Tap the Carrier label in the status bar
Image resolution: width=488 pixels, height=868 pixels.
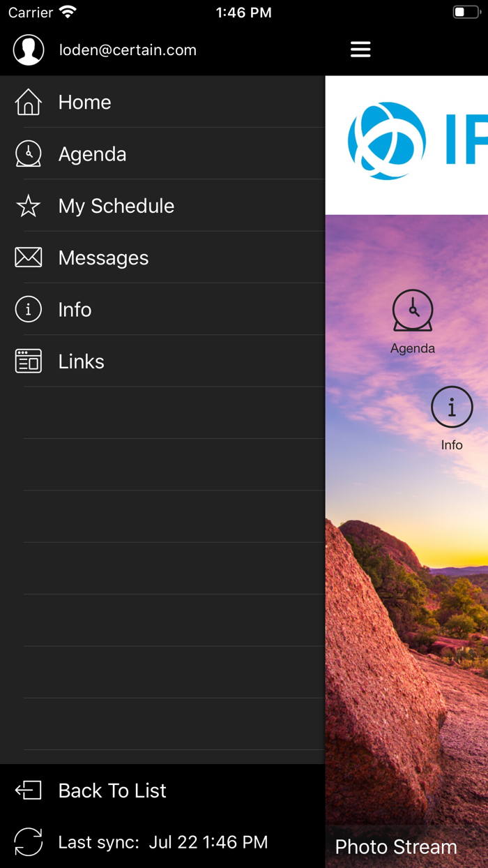point(31,13)
